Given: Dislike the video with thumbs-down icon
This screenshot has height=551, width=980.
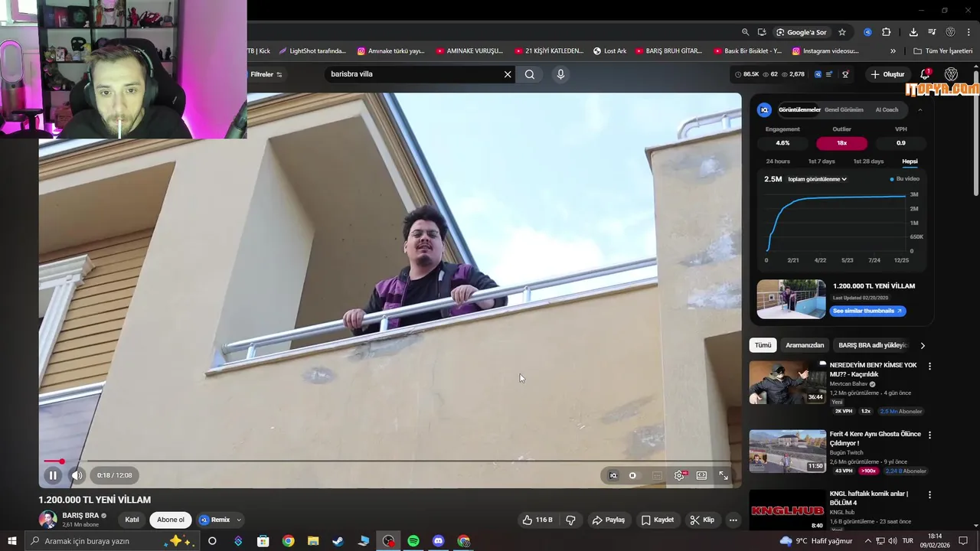Looking at the screenshot, I should coord(570,520).
